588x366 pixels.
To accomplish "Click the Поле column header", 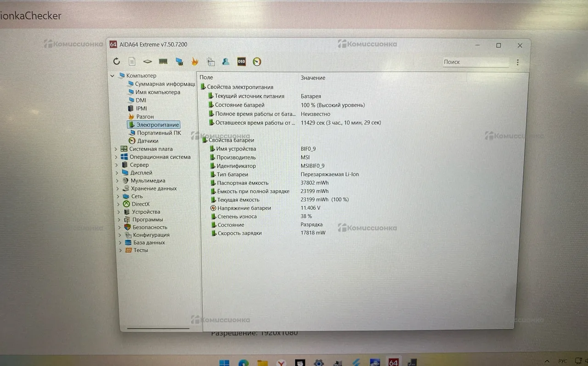I will point(206,78).
